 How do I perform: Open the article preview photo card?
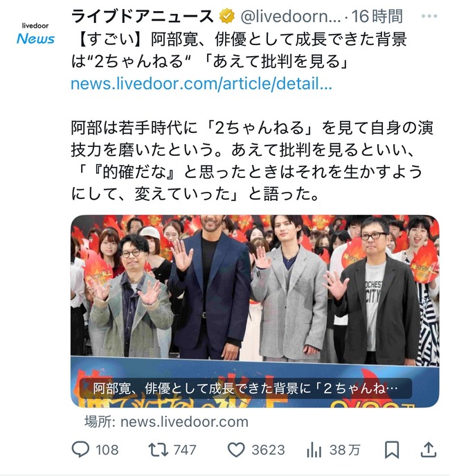click(x=255, y=311)
